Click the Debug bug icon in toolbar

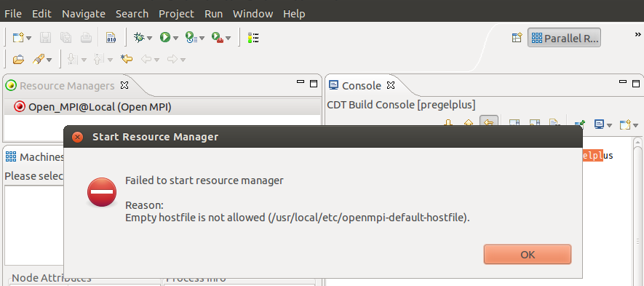pos(139,38)
